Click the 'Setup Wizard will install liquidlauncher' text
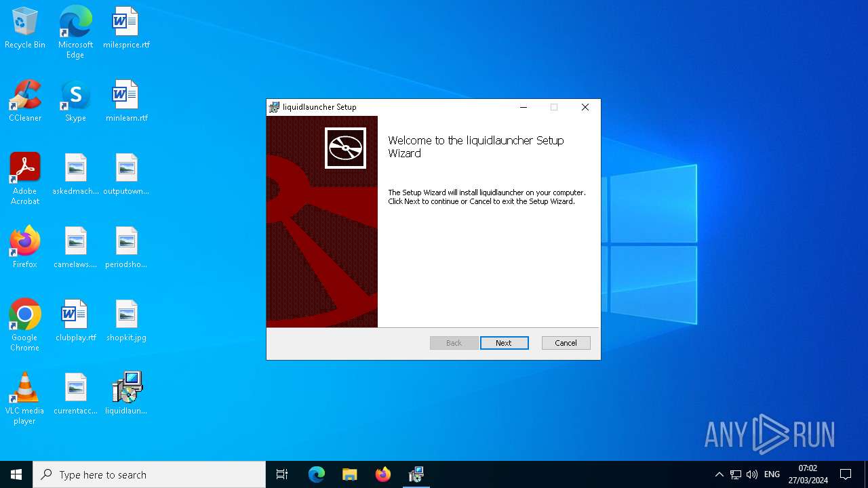The width and height of the screenshot is (868, 488). [x=486, y=197]
